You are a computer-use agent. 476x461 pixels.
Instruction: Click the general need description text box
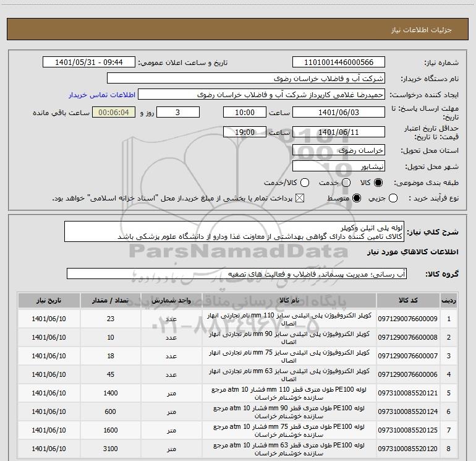(x=234, y=231)
